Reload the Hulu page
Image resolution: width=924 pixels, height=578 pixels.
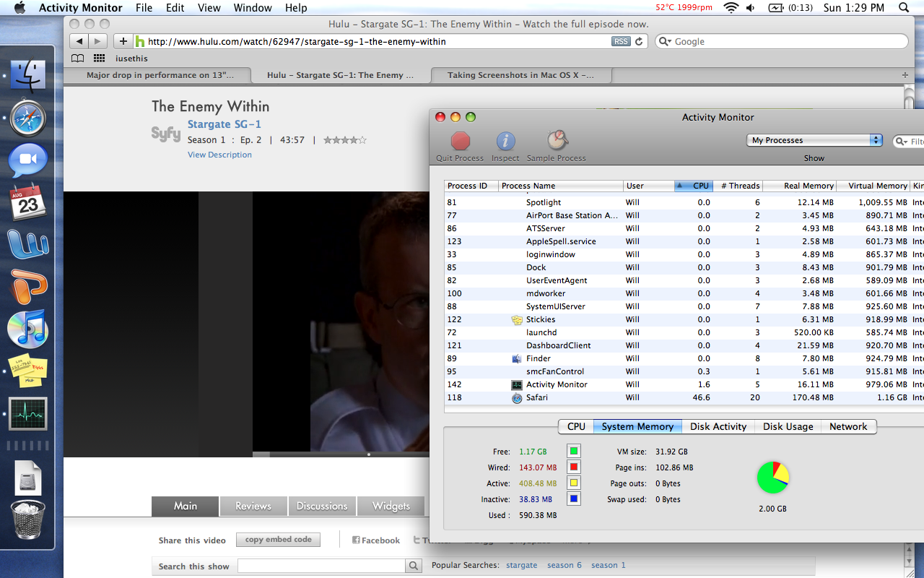639,42
